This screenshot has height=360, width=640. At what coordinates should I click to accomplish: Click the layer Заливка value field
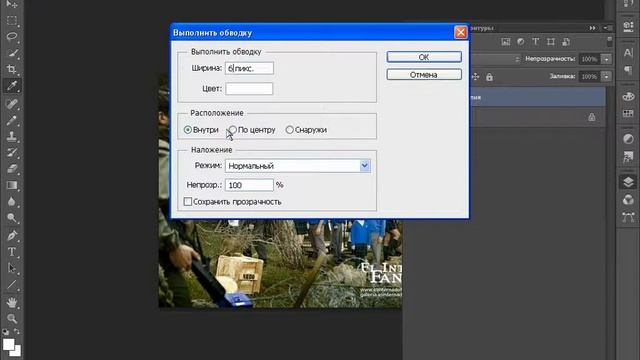(x=589, y=76)
